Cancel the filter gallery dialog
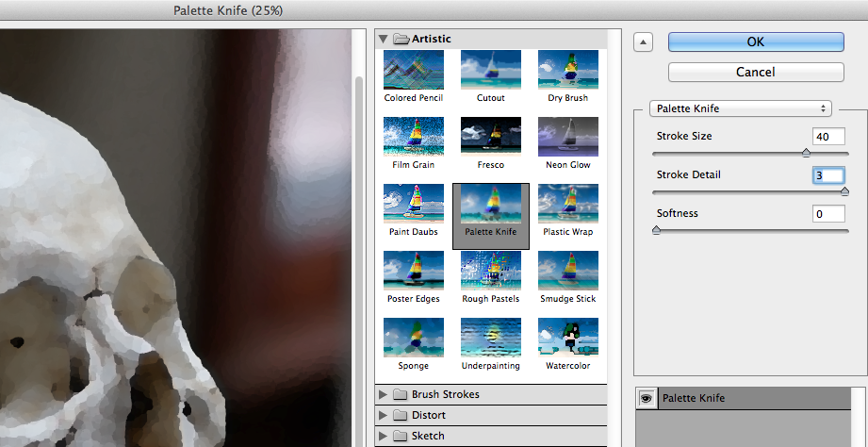 click(756, 72)
